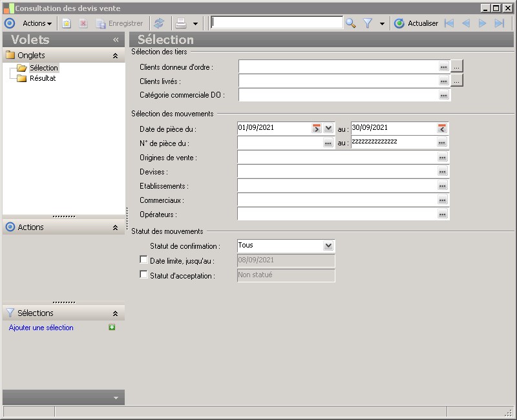Toggle the Statut d'acceptation checkbox
This screenshot has width=517, height=420.
pos(143,275)
